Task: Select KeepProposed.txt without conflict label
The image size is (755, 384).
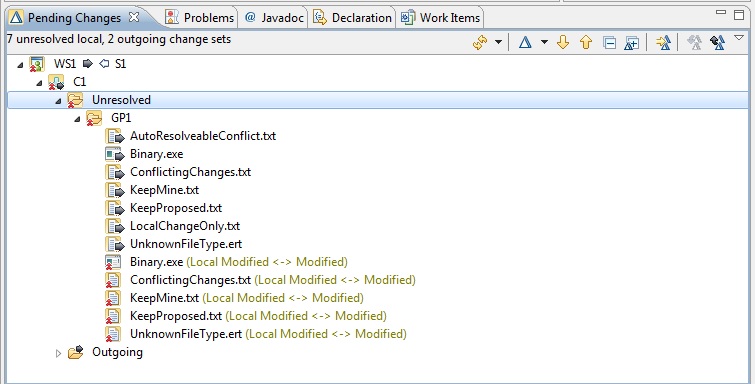Action: [x=176, y=208]
